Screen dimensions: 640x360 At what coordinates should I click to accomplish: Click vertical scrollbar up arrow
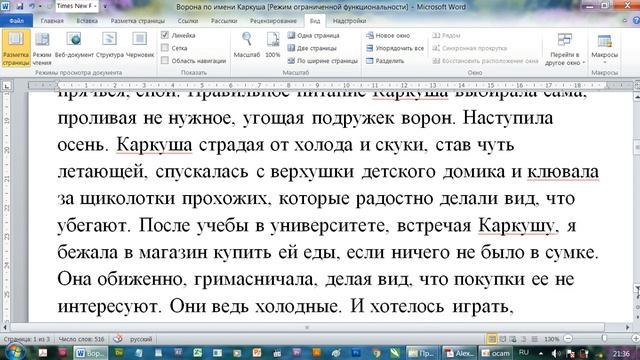click(x=636, y=97)
